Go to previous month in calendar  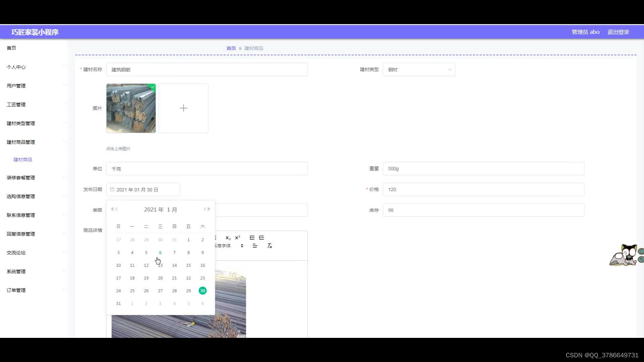[x=117, y=209]
